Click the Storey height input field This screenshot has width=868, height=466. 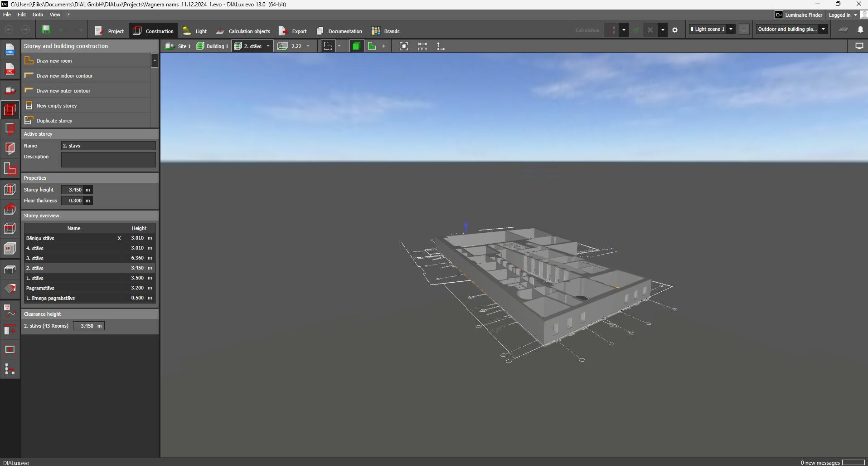click(x=73, y=190)
